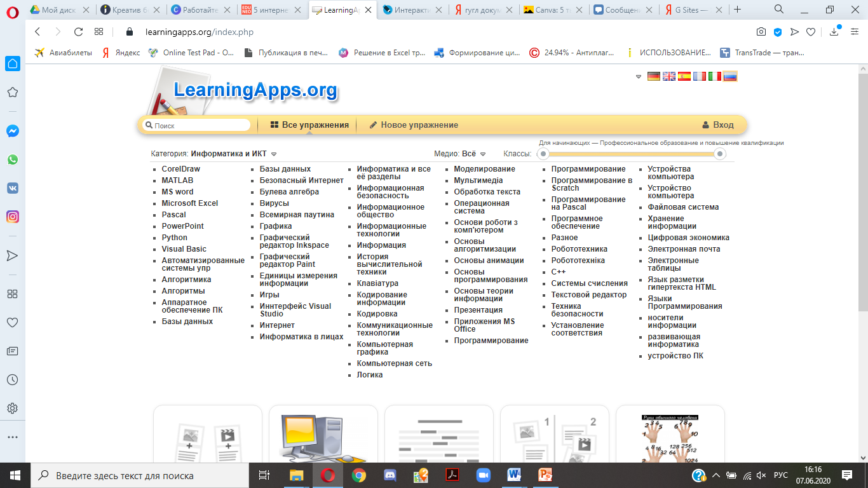
Task: Select the English flag language
Action: pos(669,76)
